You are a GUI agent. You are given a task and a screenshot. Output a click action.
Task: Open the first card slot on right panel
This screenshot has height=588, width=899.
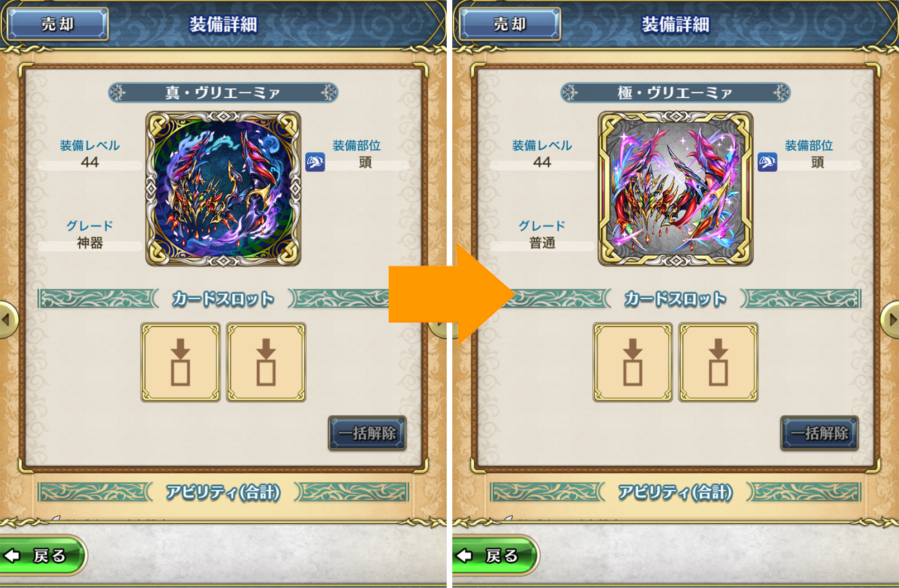click(633, 362)
